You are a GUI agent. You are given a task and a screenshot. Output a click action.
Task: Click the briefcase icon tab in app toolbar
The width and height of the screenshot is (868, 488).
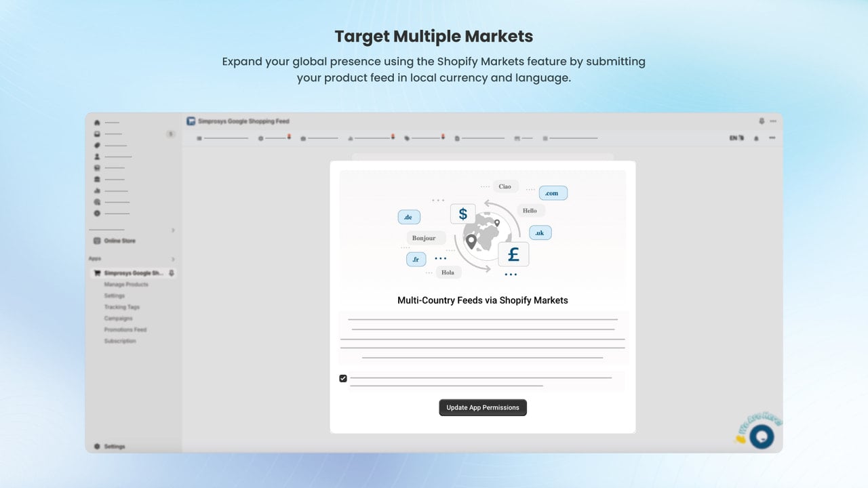click(303, 138)
